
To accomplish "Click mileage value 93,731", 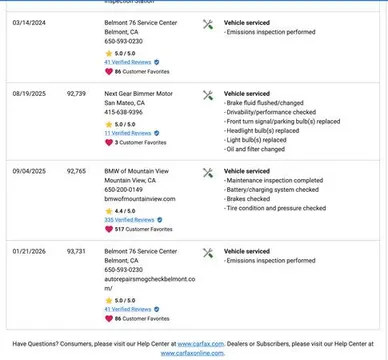I will (x=76, y=251).
